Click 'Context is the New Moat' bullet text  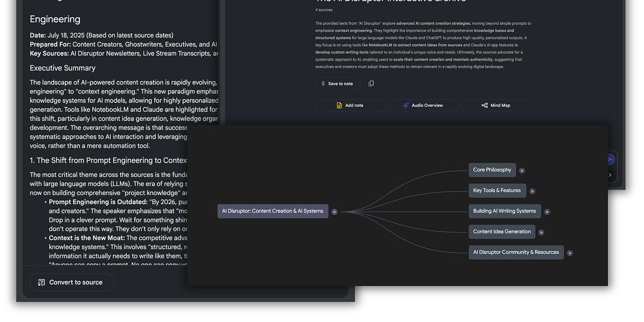[x=87, y=238]
